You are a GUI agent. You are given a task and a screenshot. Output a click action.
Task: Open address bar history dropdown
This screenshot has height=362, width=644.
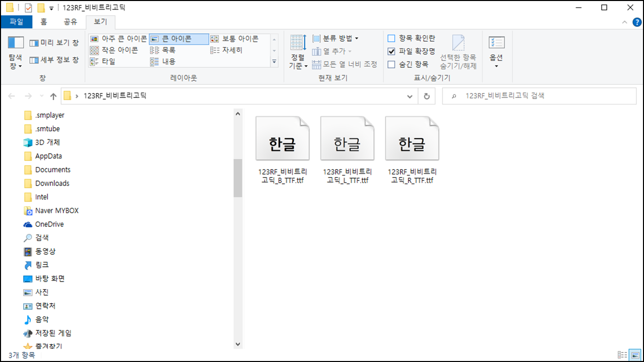[410, 96]
